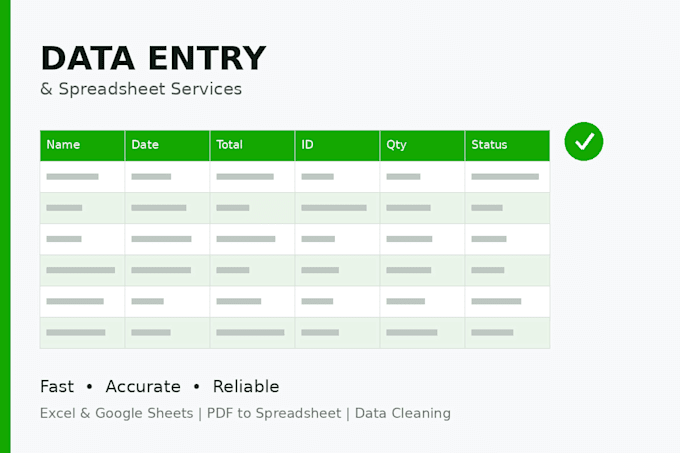Click the word Reliable in tagline
Viewport: 680px width, 453px height.
[x=246, y=386]
